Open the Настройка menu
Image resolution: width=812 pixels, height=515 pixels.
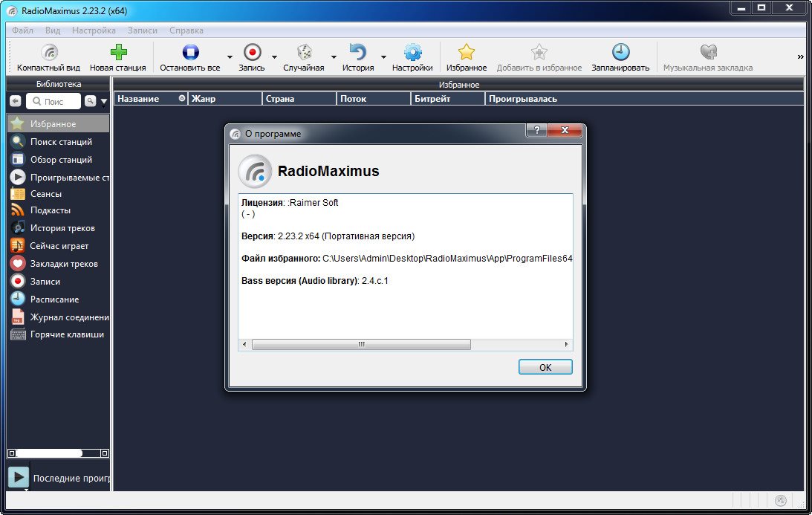point(94,30)
